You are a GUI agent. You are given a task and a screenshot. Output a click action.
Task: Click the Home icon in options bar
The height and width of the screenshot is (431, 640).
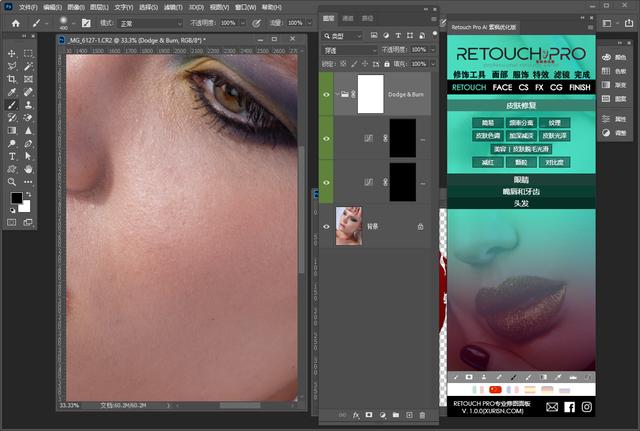[16, 23]
